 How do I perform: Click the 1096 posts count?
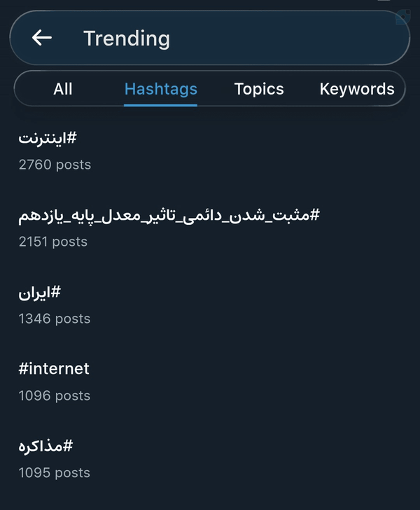click(x=55, y=396)
